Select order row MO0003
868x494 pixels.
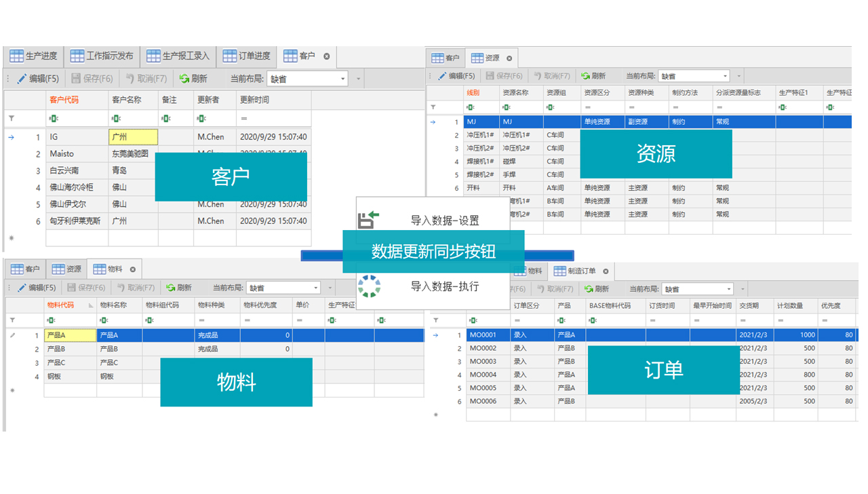pyautogui.click(x=483, y=362)
